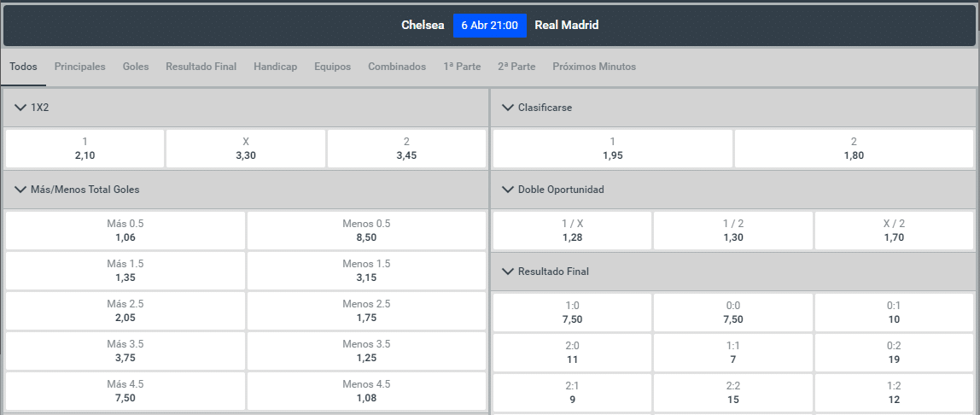Collapse the Doble Oportunidad section
The width and height of the screenshot is (980, 415).
click(509, 190)
